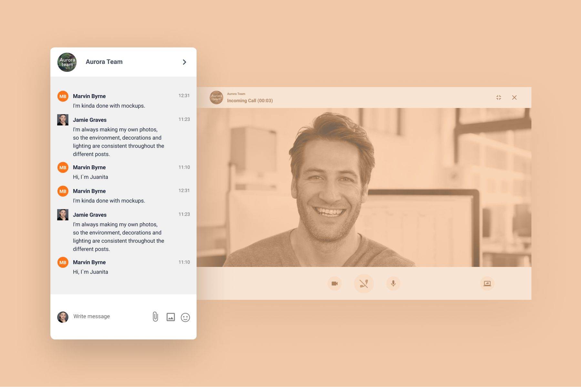Click the small Aurora Team label in the call header
This screenshot has height=392, width=581.
236,94
